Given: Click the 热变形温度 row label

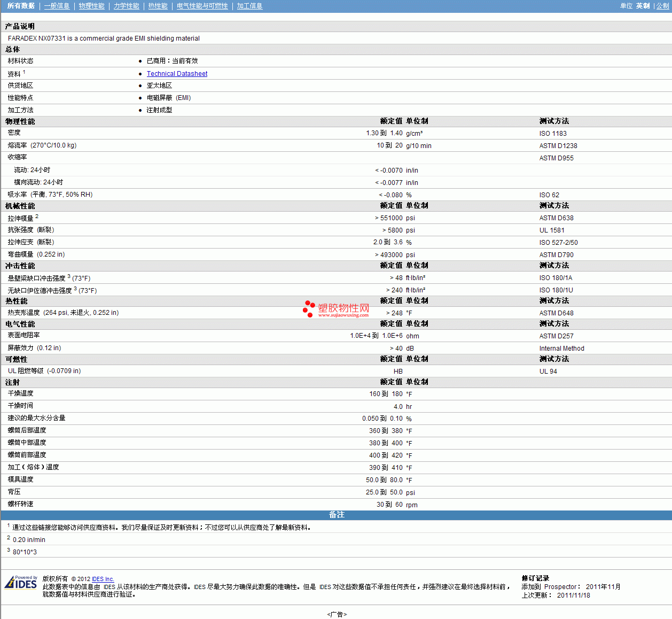Looking at the screenshot, I should click(63, 313).
